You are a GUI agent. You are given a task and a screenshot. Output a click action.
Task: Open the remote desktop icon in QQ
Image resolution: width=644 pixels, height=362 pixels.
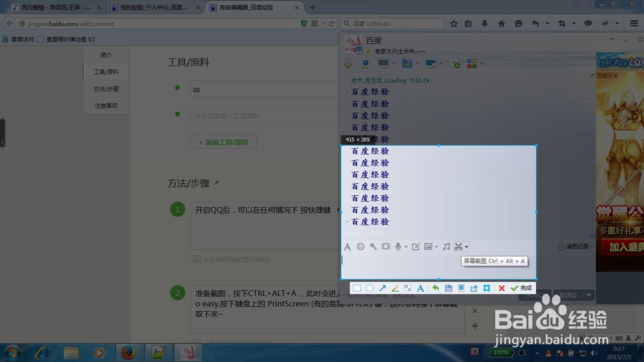pyautogui.click(x=430, y=63)
